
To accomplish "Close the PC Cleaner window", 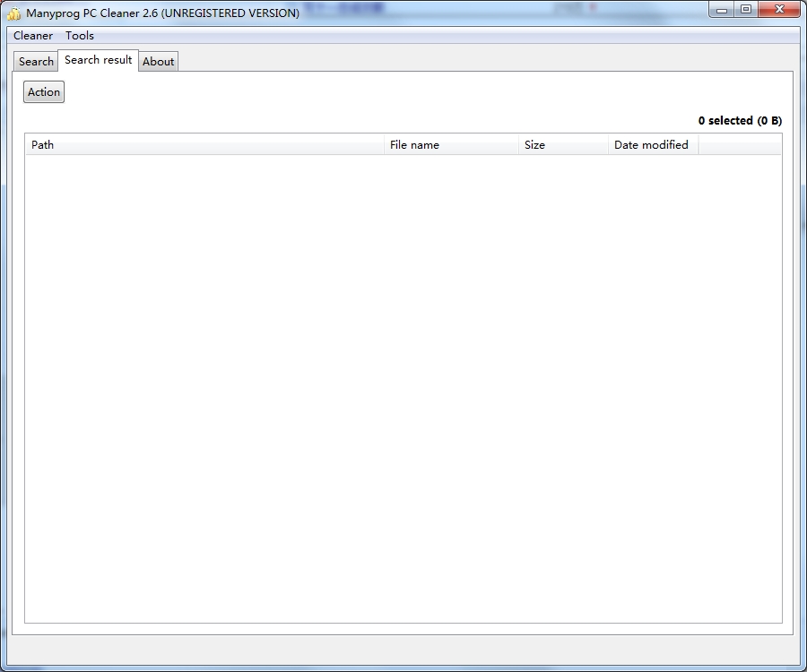I will point(779,10).
